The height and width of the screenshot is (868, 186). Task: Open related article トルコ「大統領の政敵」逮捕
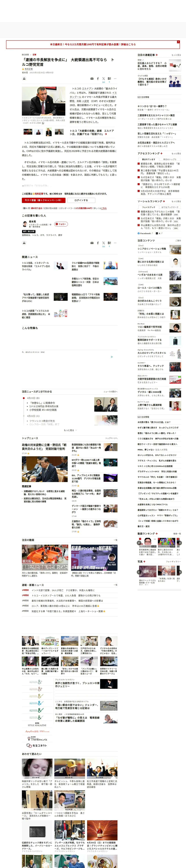point(92,132)
